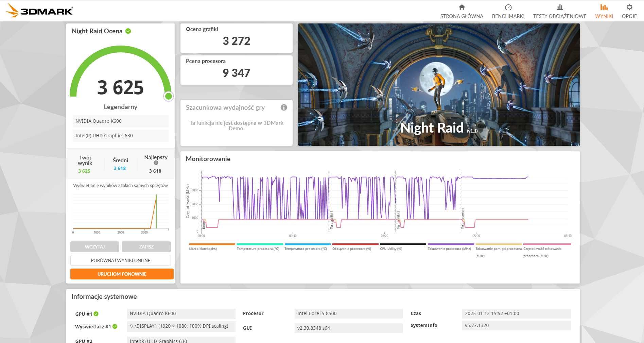Viewport: 644px width, 343px height.
Task: Click the SystemInfo v5.77.1320 field
Action: click(516, 325)
